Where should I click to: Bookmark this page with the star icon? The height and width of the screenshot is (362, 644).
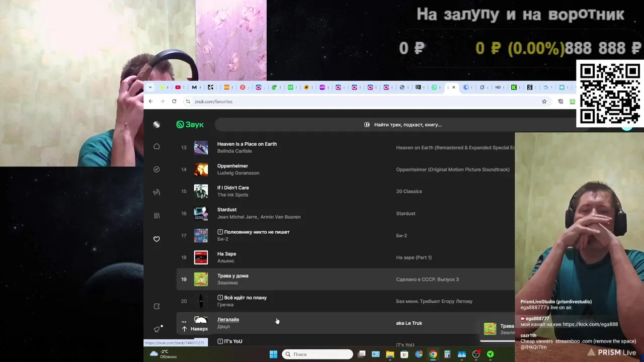[544, 101]
